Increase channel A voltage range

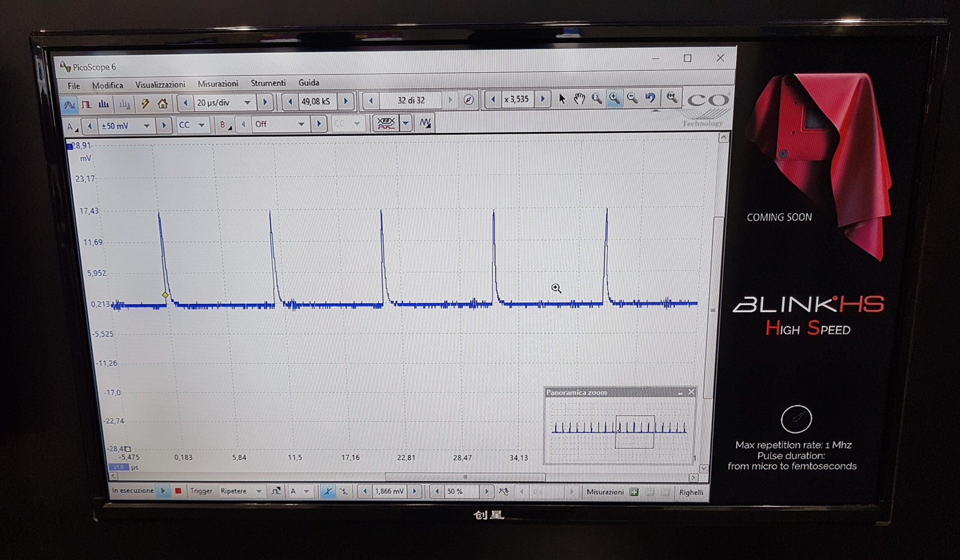coord(164,126)
